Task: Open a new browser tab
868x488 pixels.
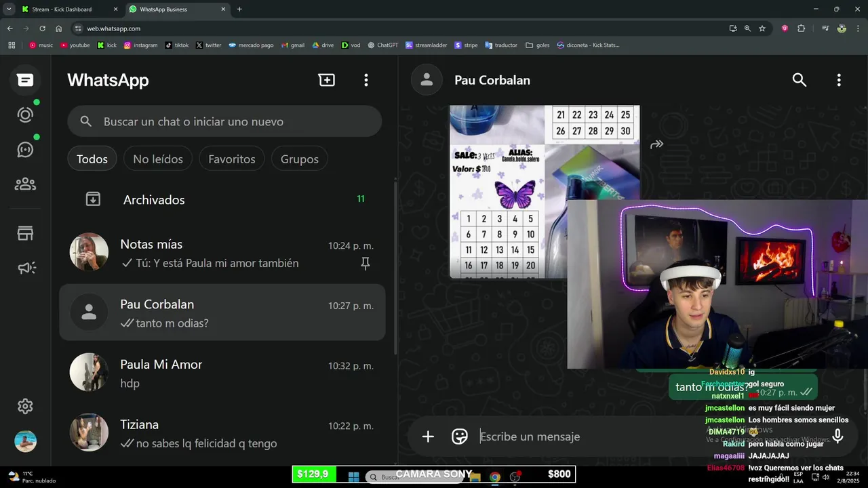Action: coord(239,9)
